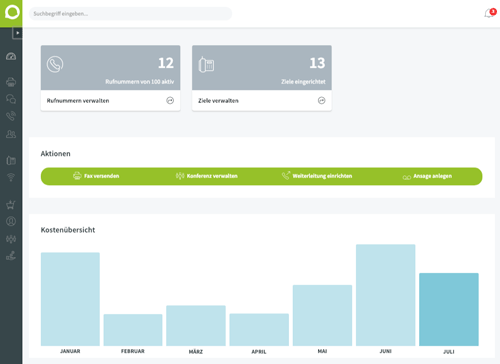Click arrow icon next to Rufnummern verwalten
The height and width of the screenshot is (364, 500).
pyautogui.click(x=170, y=100)
